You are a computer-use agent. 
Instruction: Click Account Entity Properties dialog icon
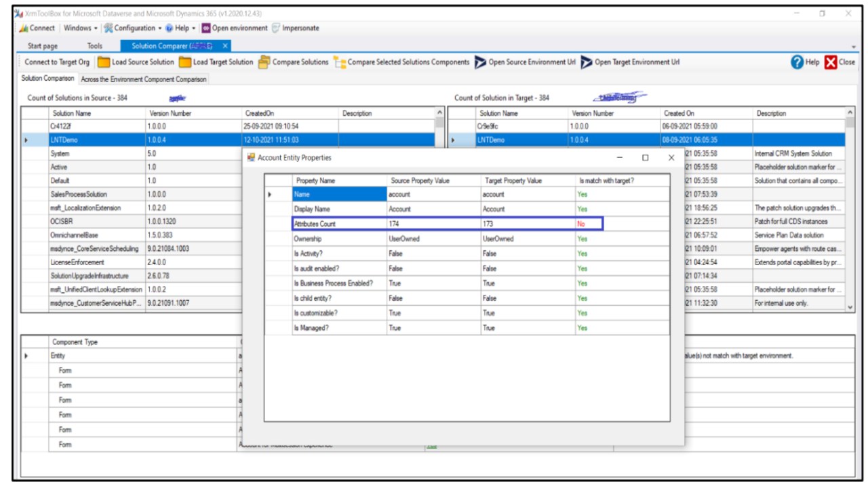click(251, 157)
